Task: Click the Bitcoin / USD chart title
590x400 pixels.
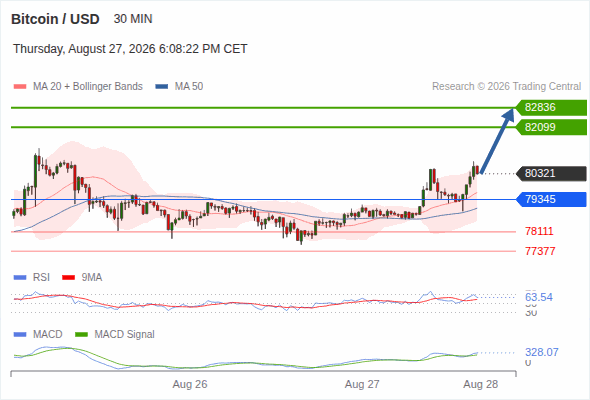Action: (55, 19)
